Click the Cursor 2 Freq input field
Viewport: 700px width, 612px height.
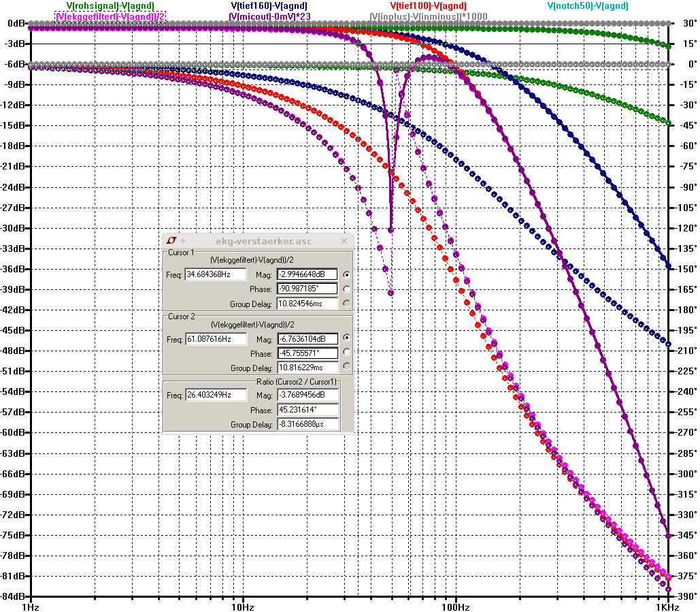tap(216, 338)
